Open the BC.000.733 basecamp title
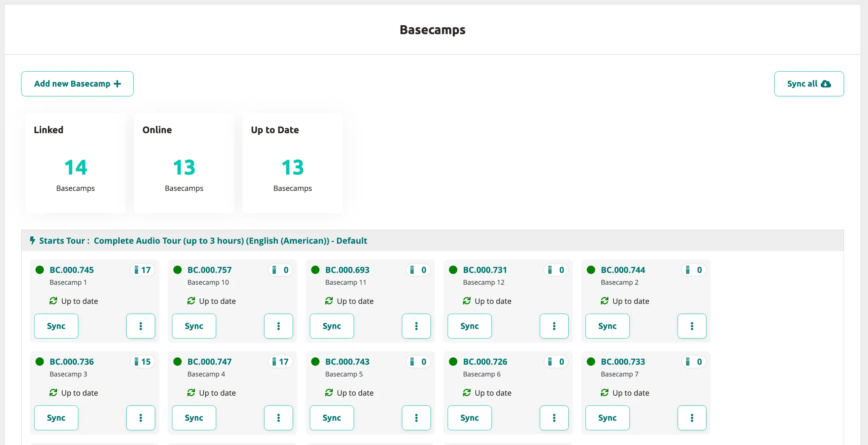This screenshot has width=868, height=445. pyautogui.click(x=623, y=362)
